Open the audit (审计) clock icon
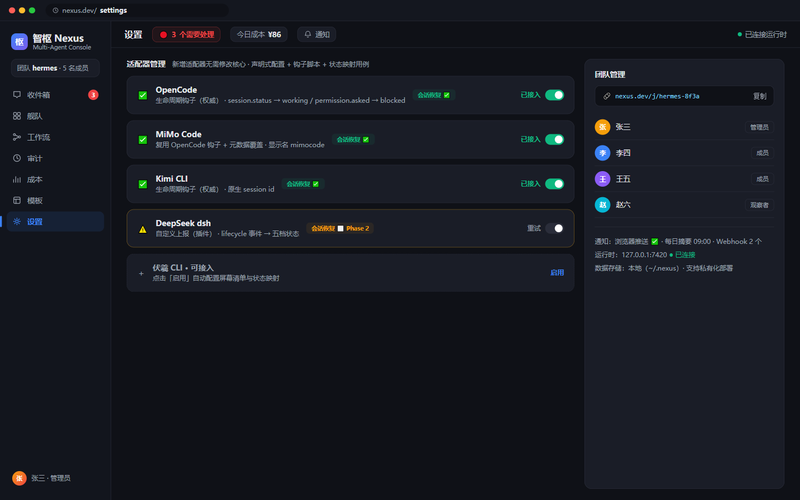The width and height of the screenshot is (800, 500). pyautogui.click(x=17, y=158)
